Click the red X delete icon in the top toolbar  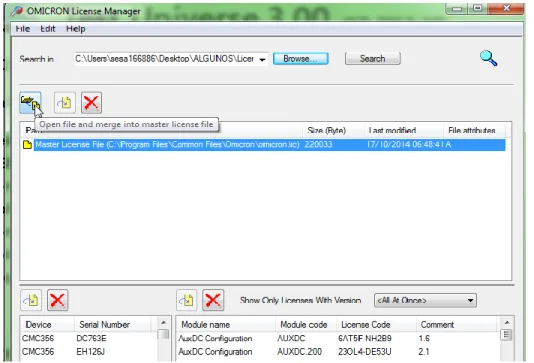tap(91, 102)
